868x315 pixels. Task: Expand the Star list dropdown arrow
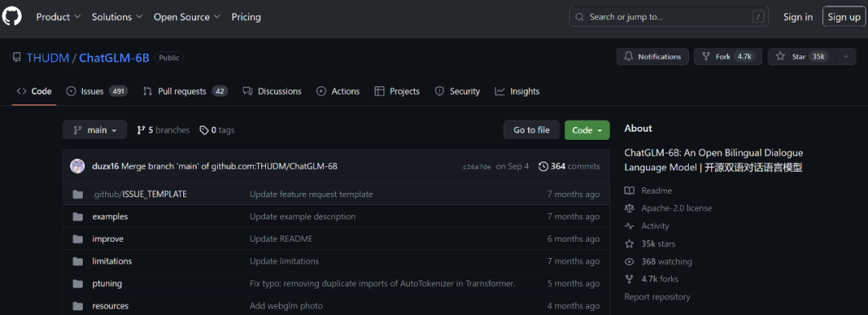point(845,56)
